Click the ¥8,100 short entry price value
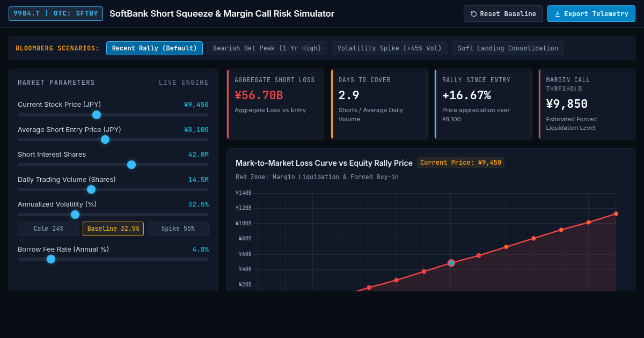This screenshot has width=644, height=338. (196, 130)
